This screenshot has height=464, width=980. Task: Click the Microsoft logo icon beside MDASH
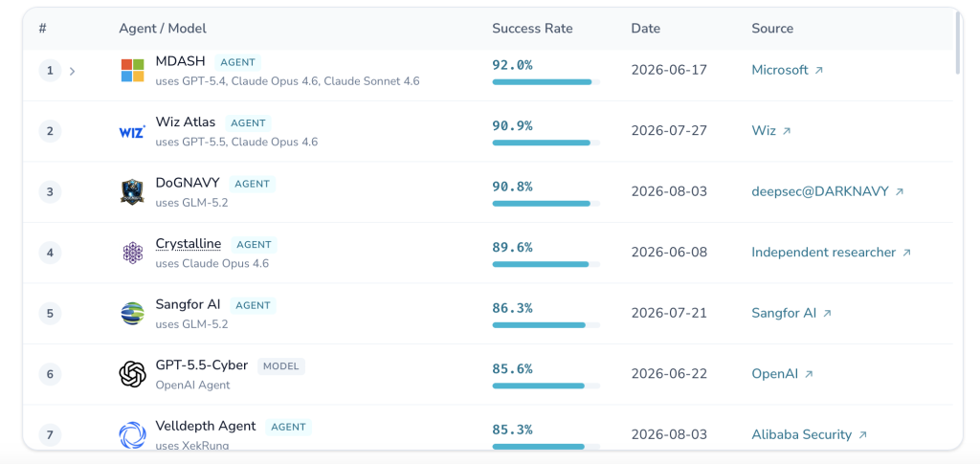click(x=132, y=71)
